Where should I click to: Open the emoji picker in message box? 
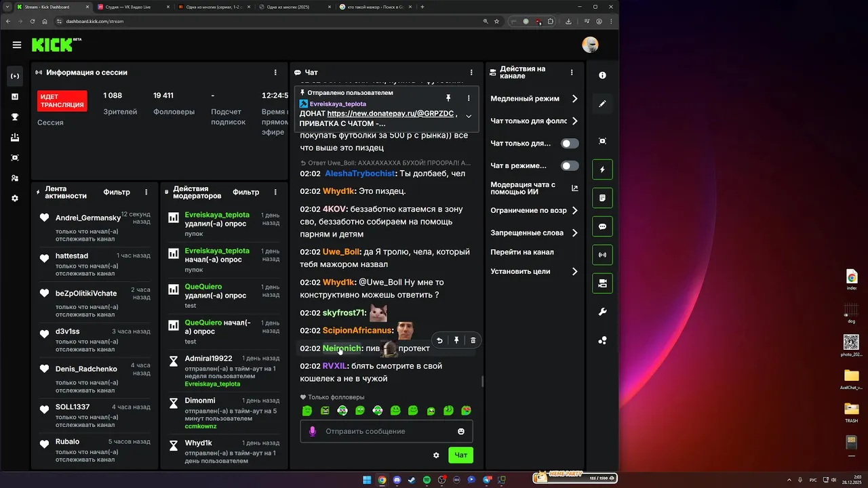[x=461, y=431]
